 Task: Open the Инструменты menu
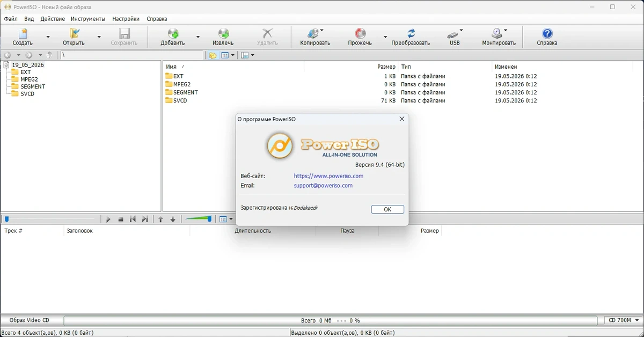[88, 19]
